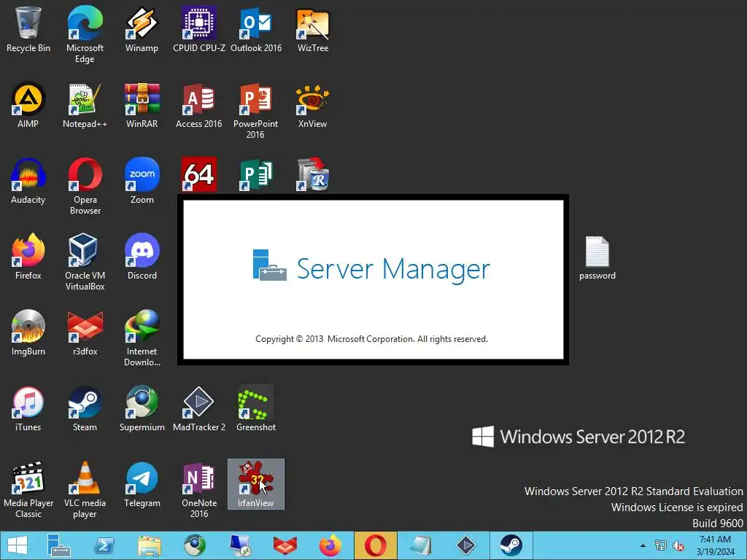Screen dimensions: 747x560
Task: Select the red 64 desktop icon
Action: (x=198, y=174)
